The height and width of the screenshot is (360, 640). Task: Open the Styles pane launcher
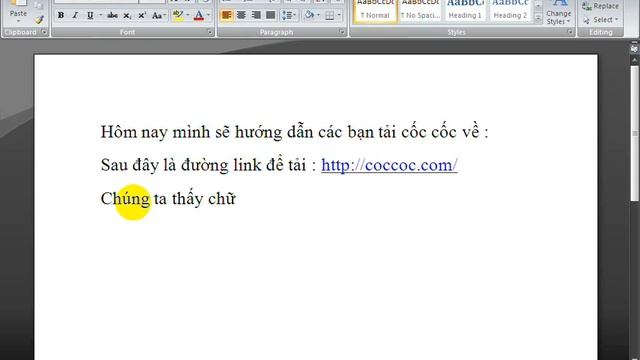pos(570,32)
